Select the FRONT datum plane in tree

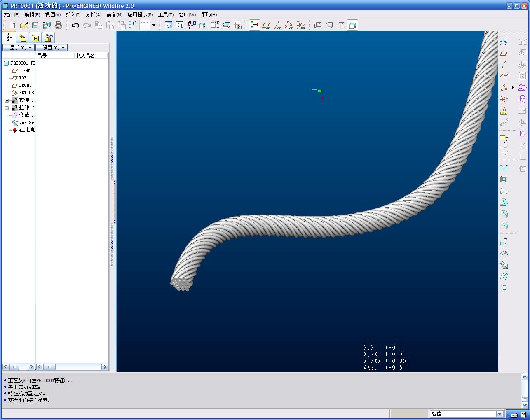(x=21, y=85)
